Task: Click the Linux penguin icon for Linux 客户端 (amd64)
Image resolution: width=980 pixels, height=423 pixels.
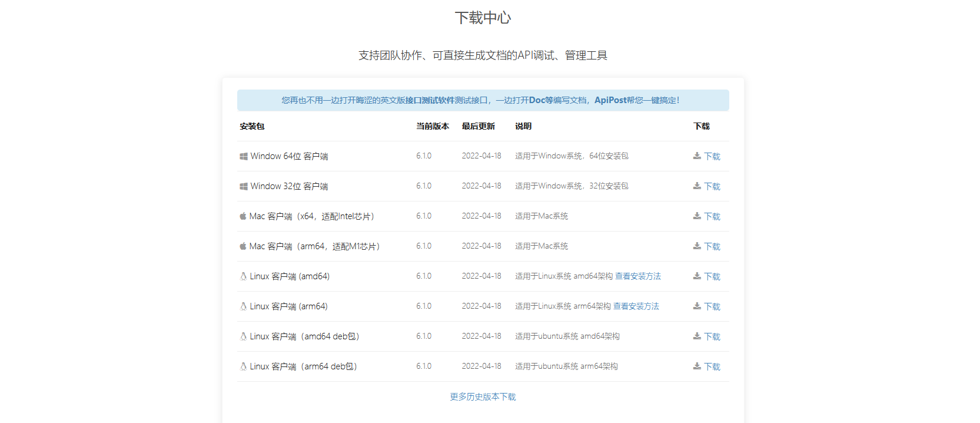Action: pos(243,276)
